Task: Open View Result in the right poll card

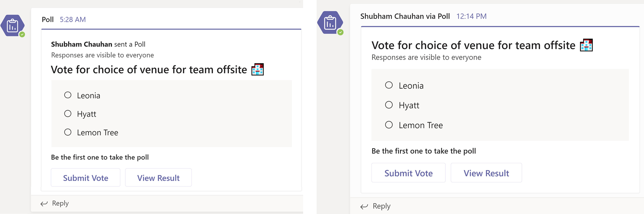Action: pos(486,173)
